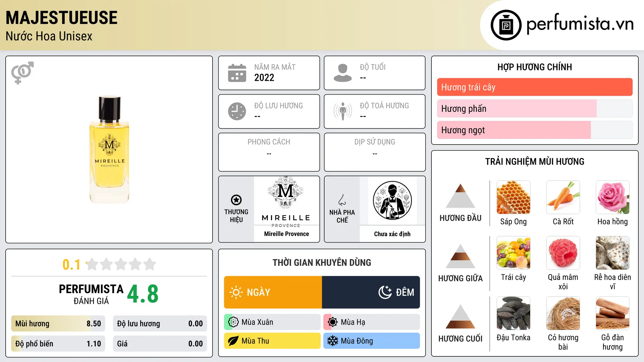644x362 pixels.
Task: Select the Hoa hồng rose note image
Action: point(613,197)
